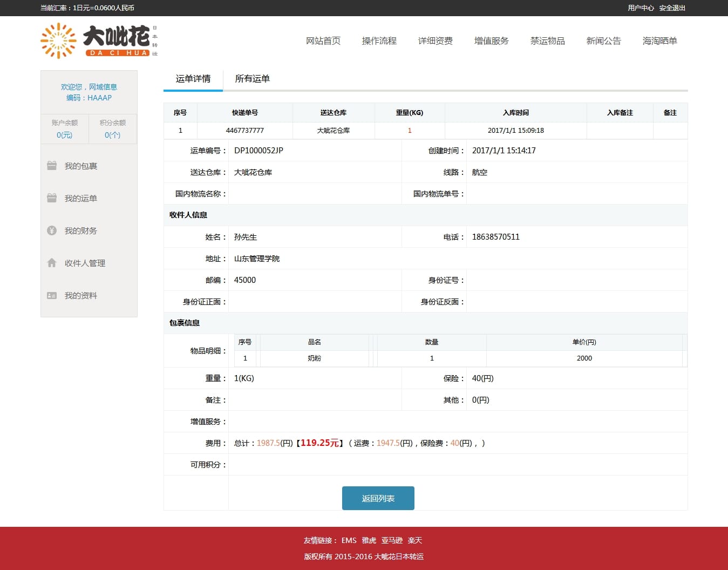Click the recipient name 孙先生

tap(246, 237)
